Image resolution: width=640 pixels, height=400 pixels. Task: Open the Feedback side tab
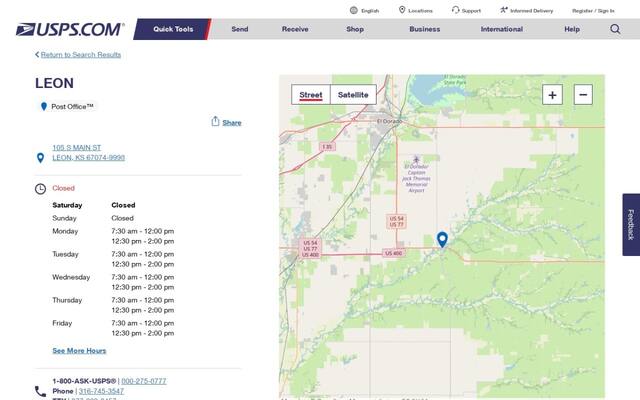coord(631,224)
